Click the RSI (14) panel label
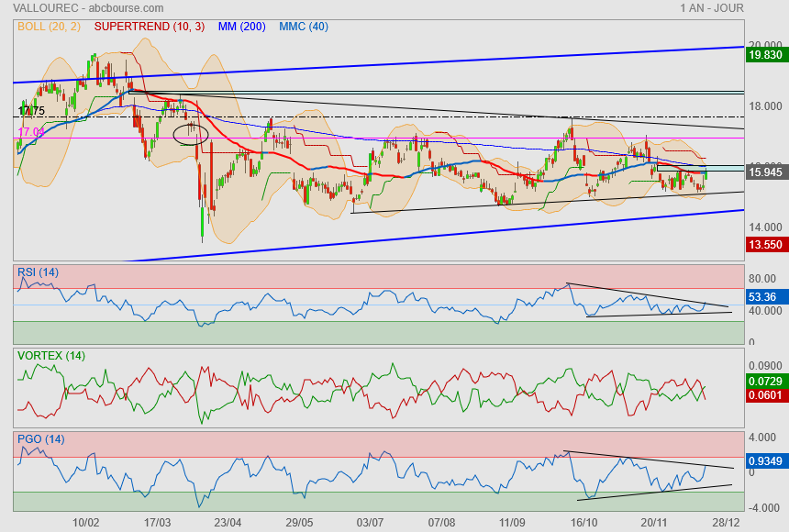 pyautogui.click(x=39, y=272)
